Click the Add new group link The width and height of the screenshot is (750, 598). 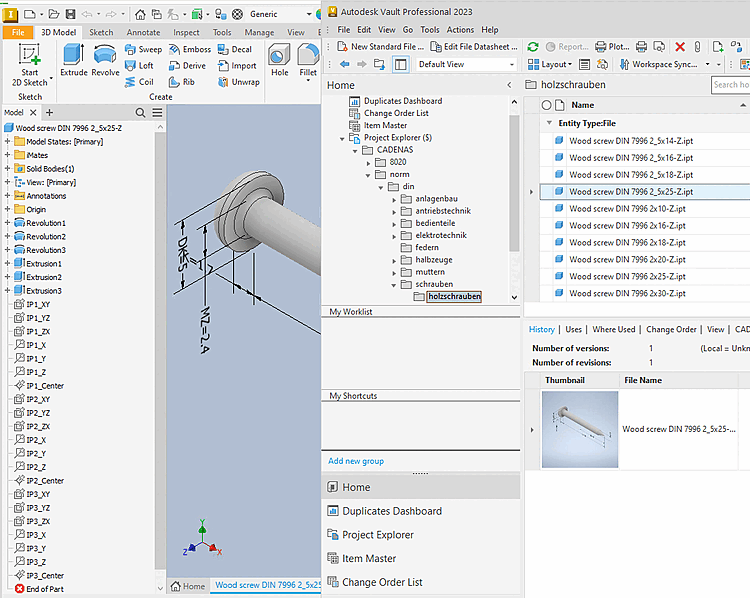[x=356, y=461]
